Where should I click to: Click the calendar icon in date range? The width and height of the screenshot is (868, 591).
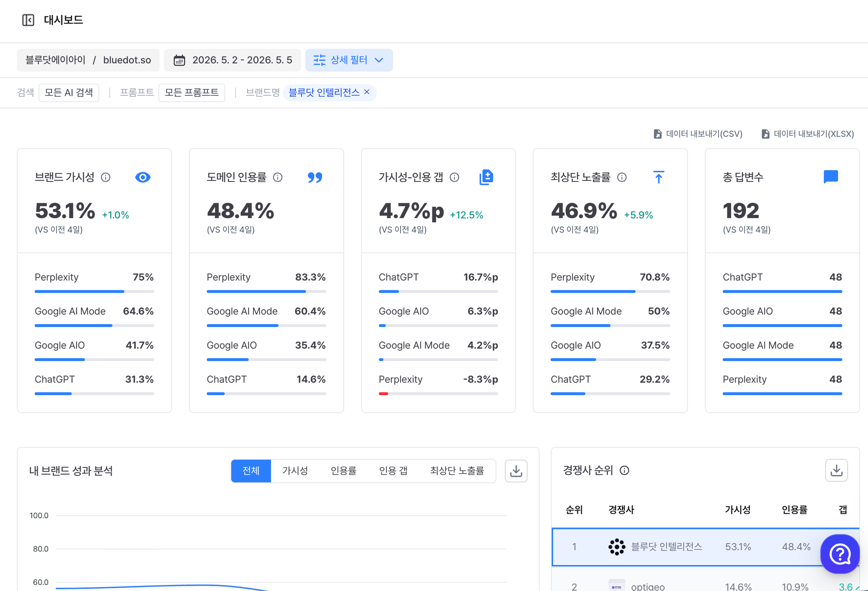click(179, 60)
